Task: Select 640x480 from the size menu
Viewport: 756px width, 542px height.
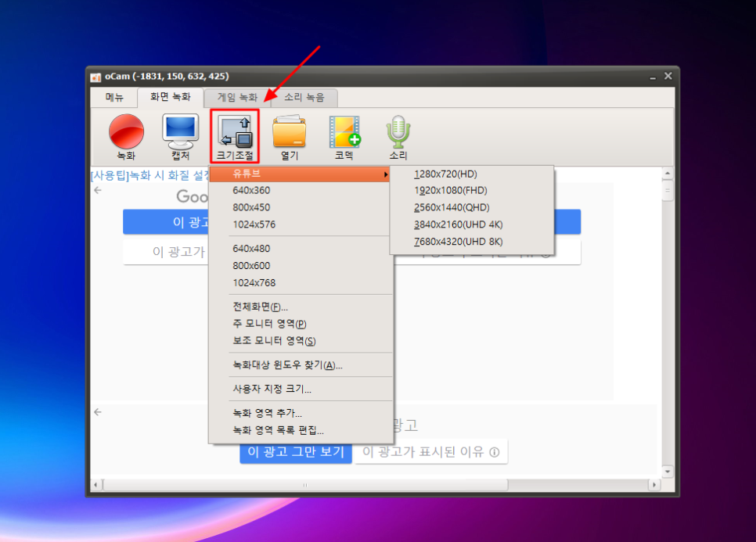Action: click(x=301, y=249)
